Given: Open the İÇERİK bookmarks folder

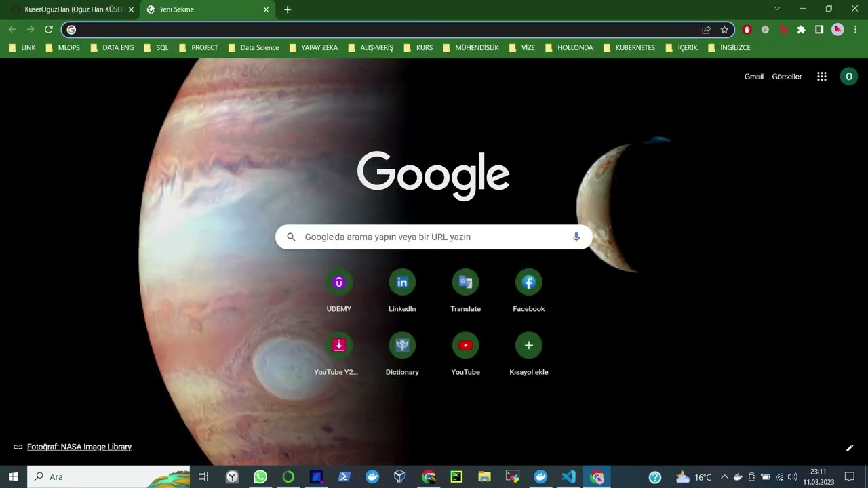Looking at the screenshot, I should 682,48.
